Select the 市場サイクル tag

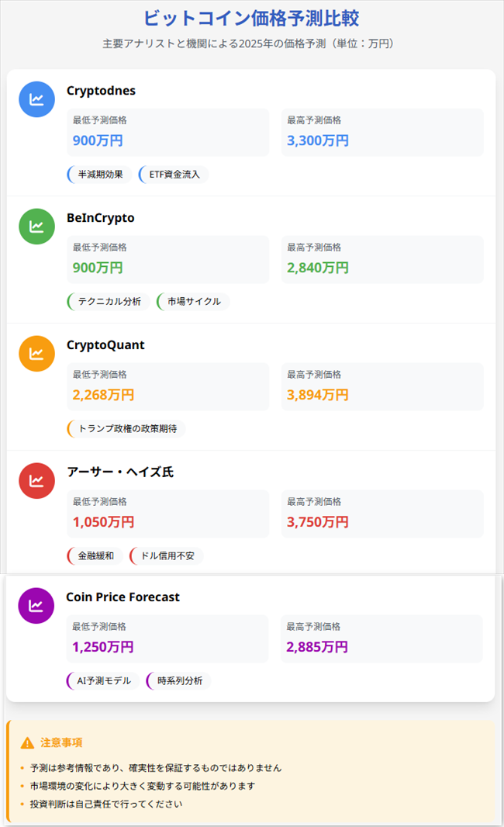tap(193, 302)
